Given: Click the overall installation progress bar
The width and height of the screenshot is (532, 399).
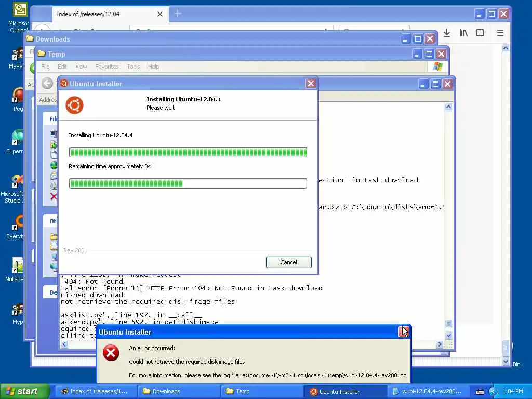Looking at the screenshot, I should (x=188, y=152).
